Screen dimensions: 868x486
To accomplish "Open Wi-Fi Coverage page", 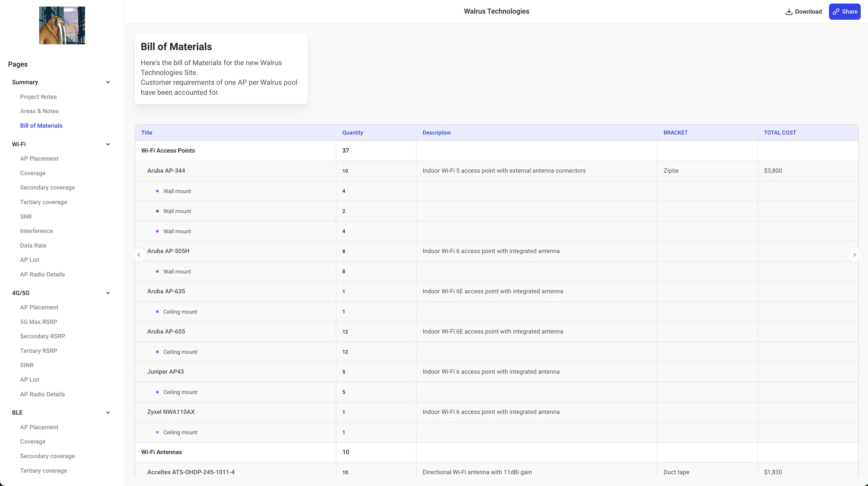I will coord(33,173).
